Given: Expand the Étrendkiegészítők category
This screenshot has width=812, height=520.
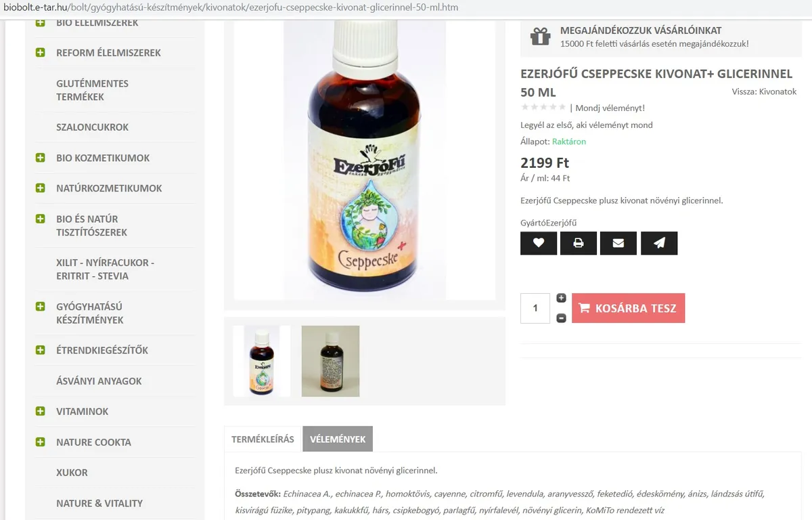Looking at the screenshot, I should 41,350.
